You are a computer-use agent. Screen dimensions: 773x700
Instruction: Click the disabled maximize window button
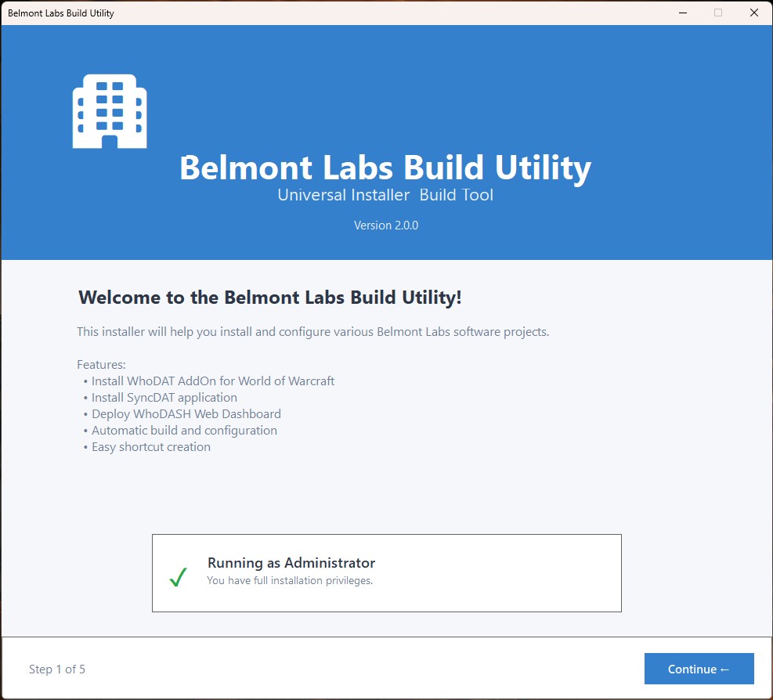(717, 13)
